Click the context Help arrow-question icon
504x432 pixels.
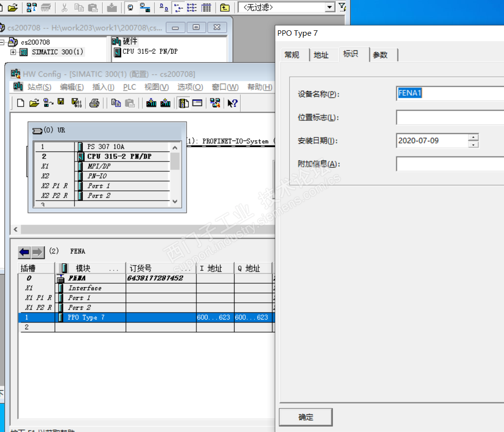(x=232, y=103)
